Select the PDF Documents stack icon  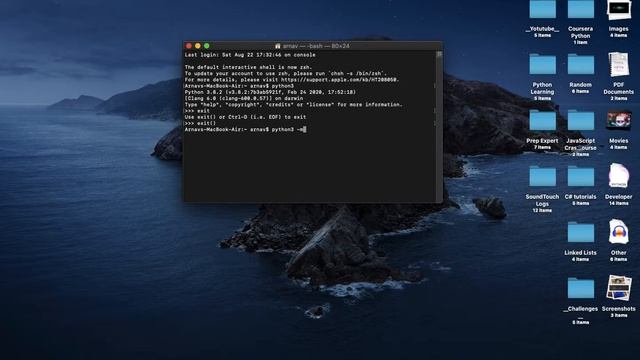tap(619, 64)
